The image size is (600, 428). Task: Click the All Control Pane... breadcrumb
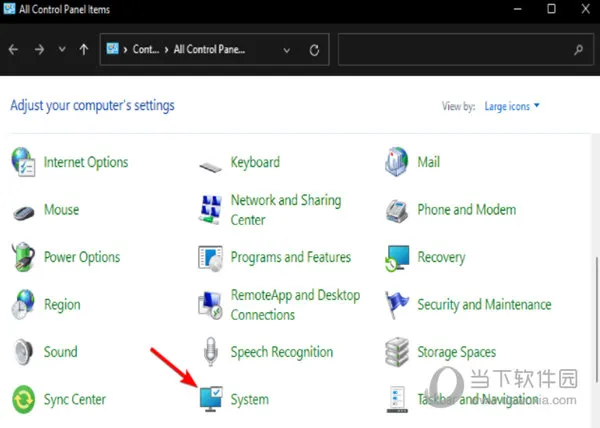[209, 49]
